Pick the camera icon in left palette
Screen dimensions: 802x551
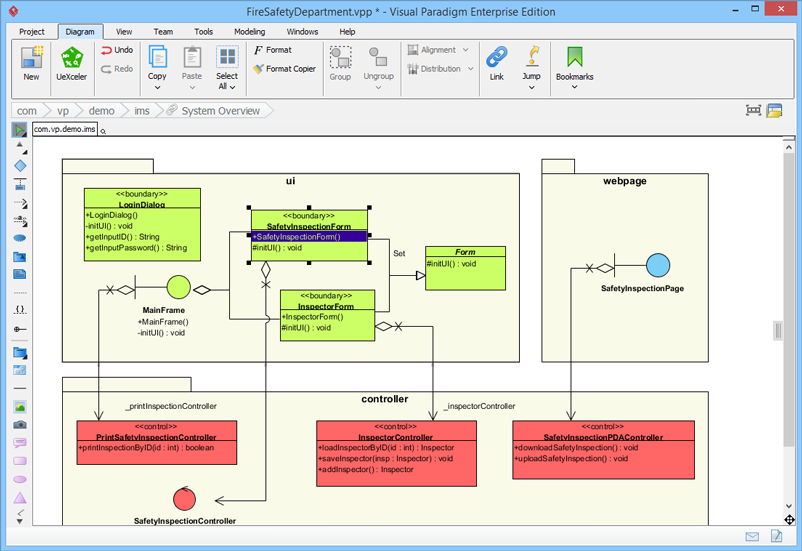pyautogui.click(x=20, y=425)
